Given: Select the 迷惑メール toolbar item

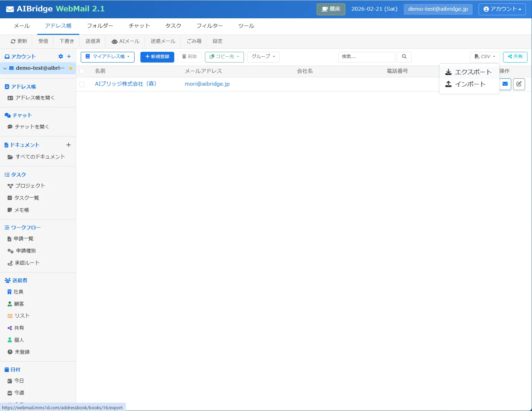Looking at the screenshot, I should [x=162, y=41].
